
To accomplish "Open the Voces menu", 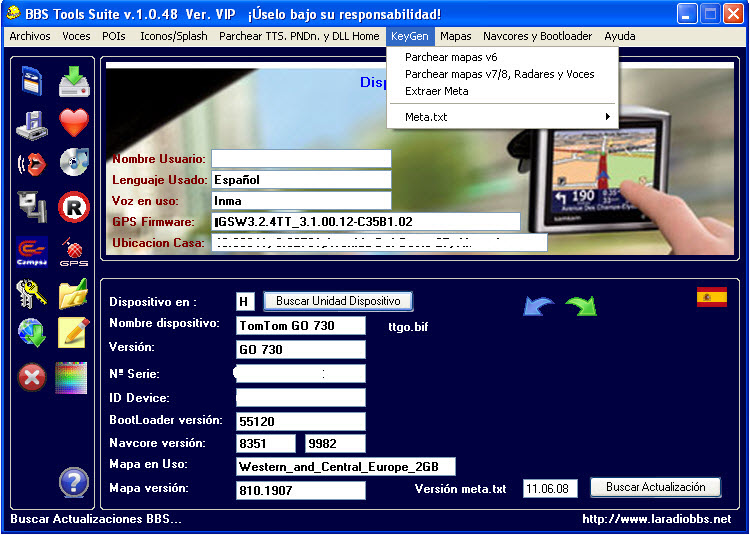I will [x=76, y=36].
